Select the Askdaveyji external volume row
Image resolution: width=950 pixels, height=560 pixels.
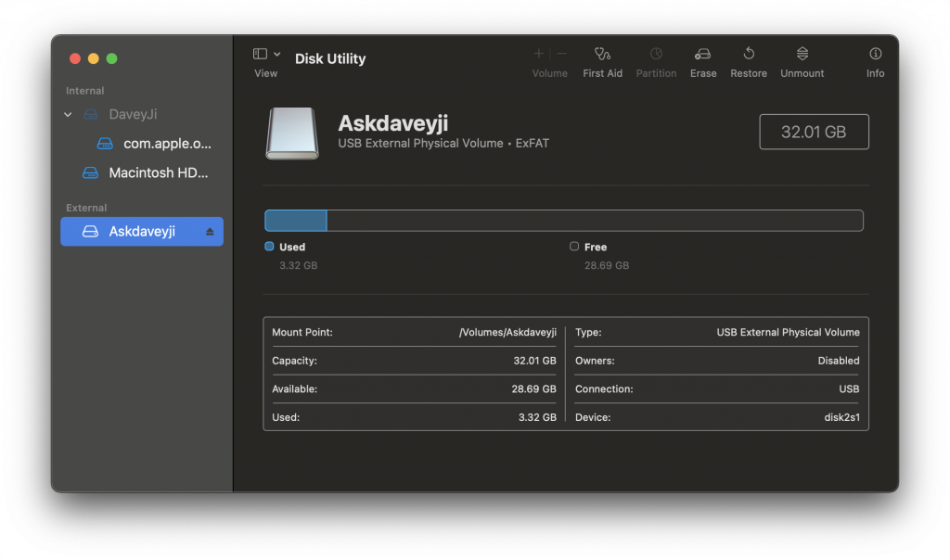click(x=142, y=231)
